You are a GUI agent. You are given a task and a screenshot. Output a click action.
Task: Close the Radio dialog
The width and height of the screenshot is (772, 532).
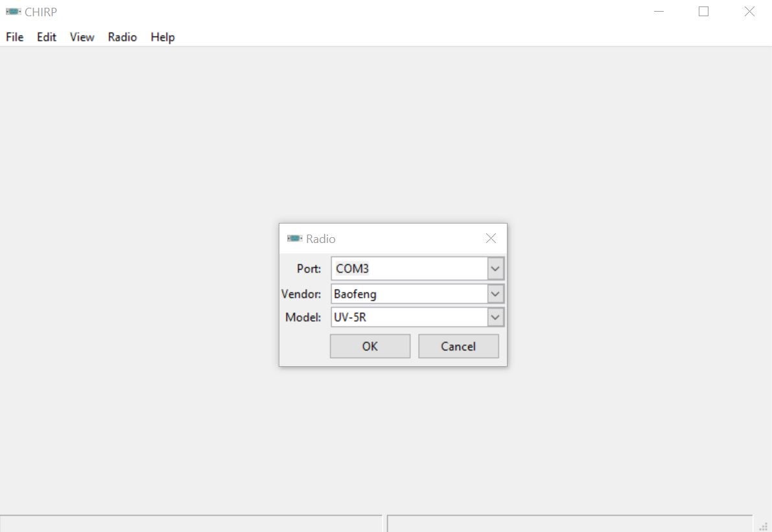[x=491, y=238]
